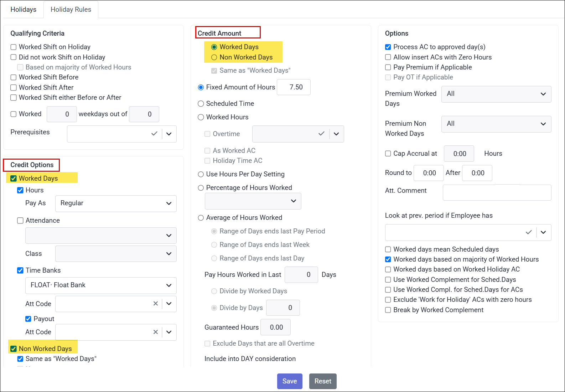Screen dimensions: 565x392
Task: Check 'Break by Worked Complement'
Action: pyautogui.click(x=388, y=310)
